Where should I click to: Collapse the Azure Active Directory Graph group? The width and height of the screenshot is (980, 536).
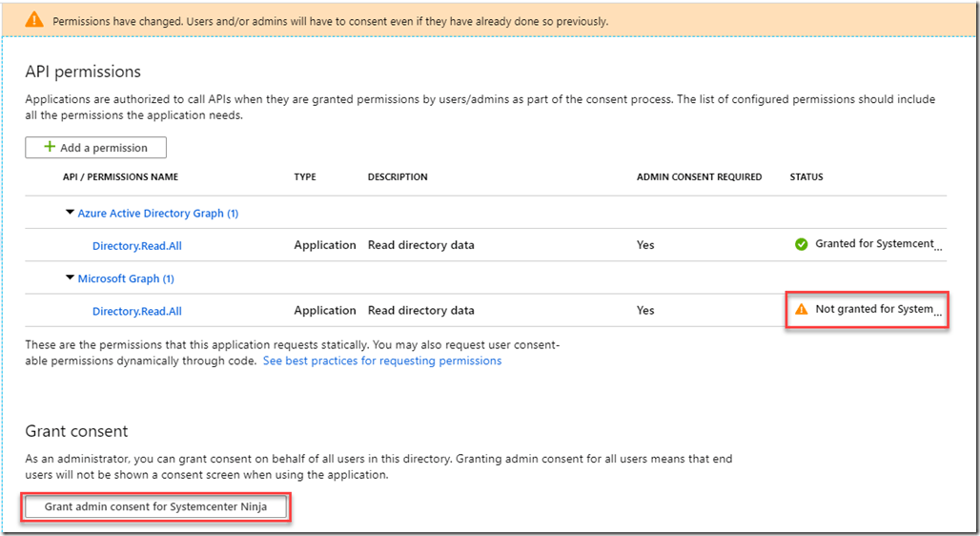coord(70,214)
